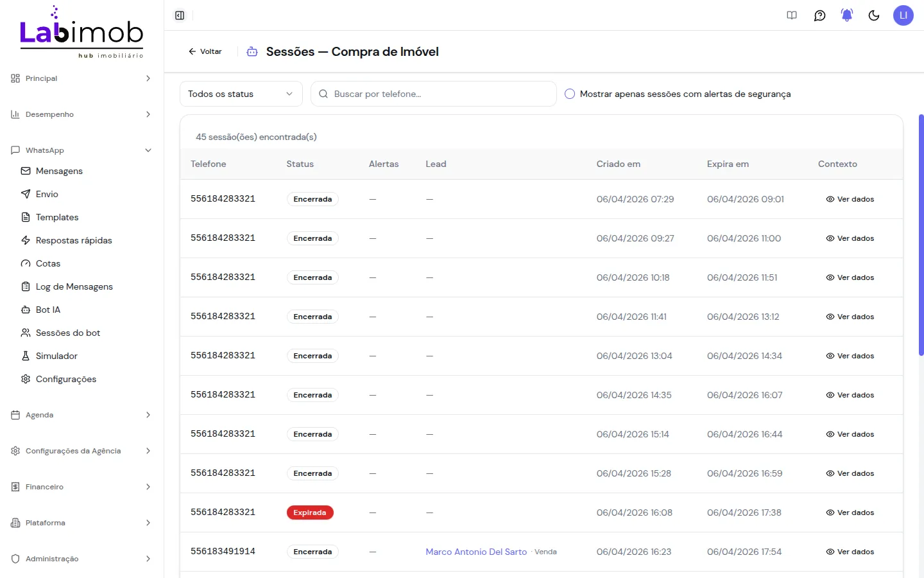The width and height of the screenshot is (924, 578).
Task: View data eye for 07:29 session
Action: (830, 199)
